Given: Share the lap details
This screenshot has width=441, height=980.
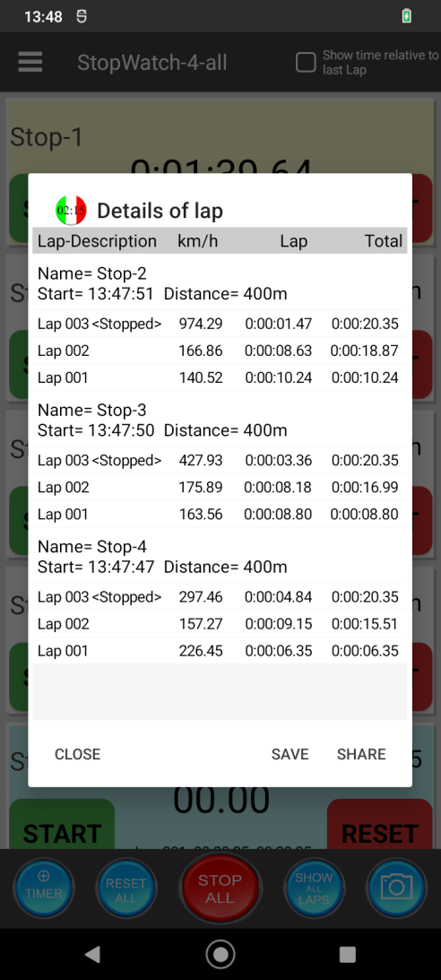Looking at the screenshot, I should (361, 754).
